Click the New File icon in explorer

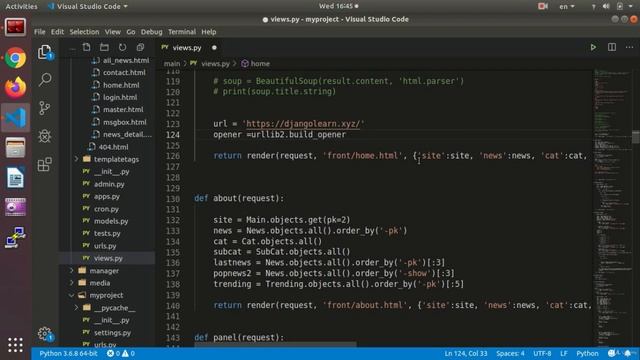click(x=87, y=47)
